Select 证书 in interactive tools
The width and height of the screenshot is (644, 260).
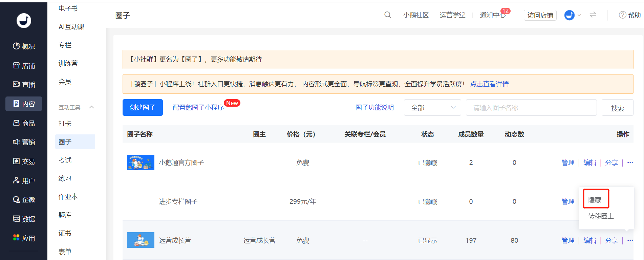click(x=65, y=233)
